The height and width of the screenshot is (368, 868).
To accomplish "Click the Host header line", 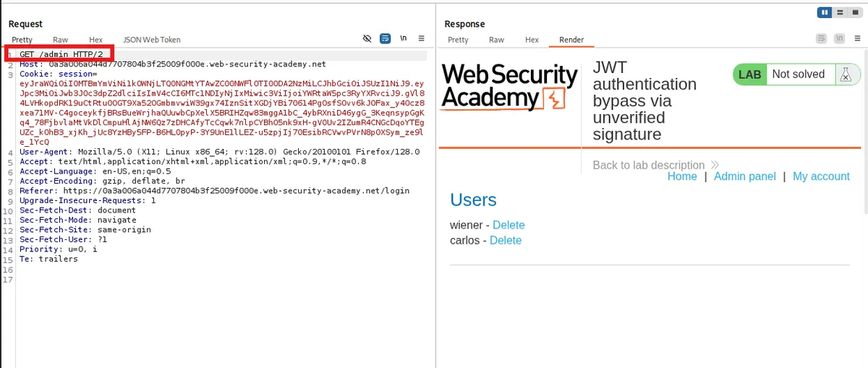I will pyautogui.click(x=173, y=64).
